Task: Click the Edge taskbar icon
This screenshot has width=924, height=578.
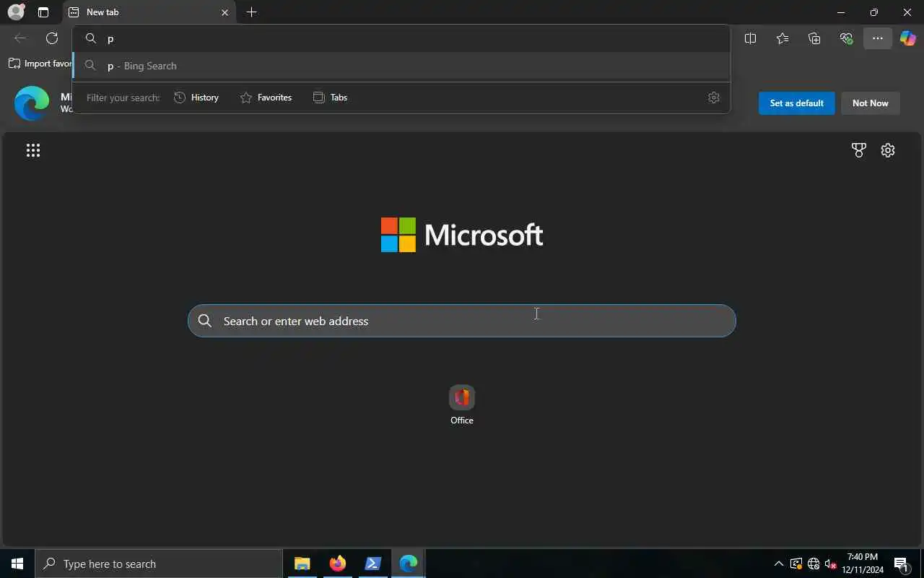Action: tap(408, 564)
